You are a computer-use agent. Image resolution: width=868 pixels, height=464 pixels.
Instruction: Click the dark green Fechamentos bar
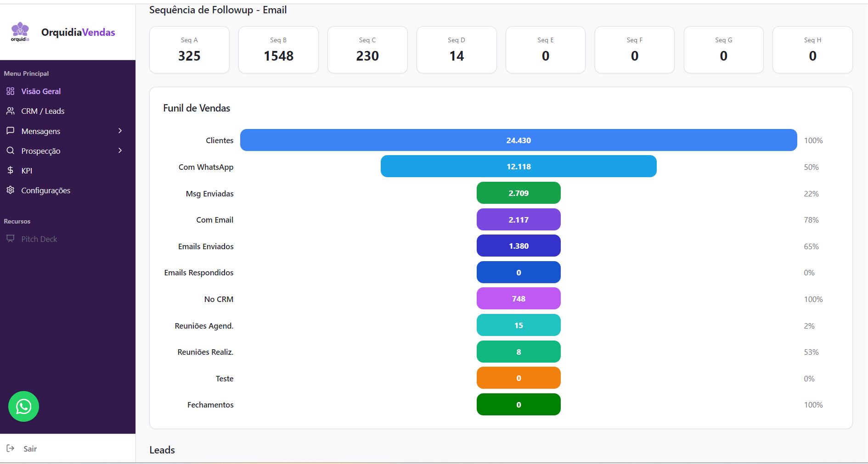pos(519,404)
